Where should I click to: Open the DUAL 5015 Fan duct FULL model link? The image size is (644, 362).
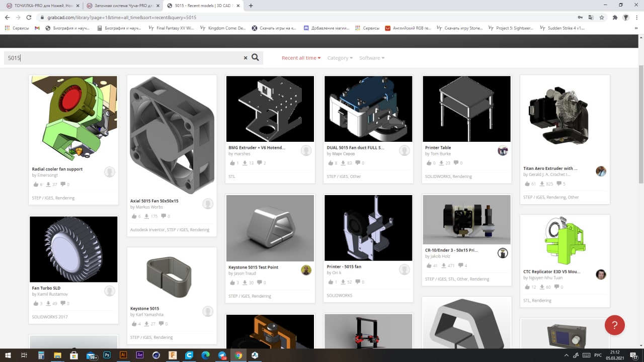click(355, 148)
